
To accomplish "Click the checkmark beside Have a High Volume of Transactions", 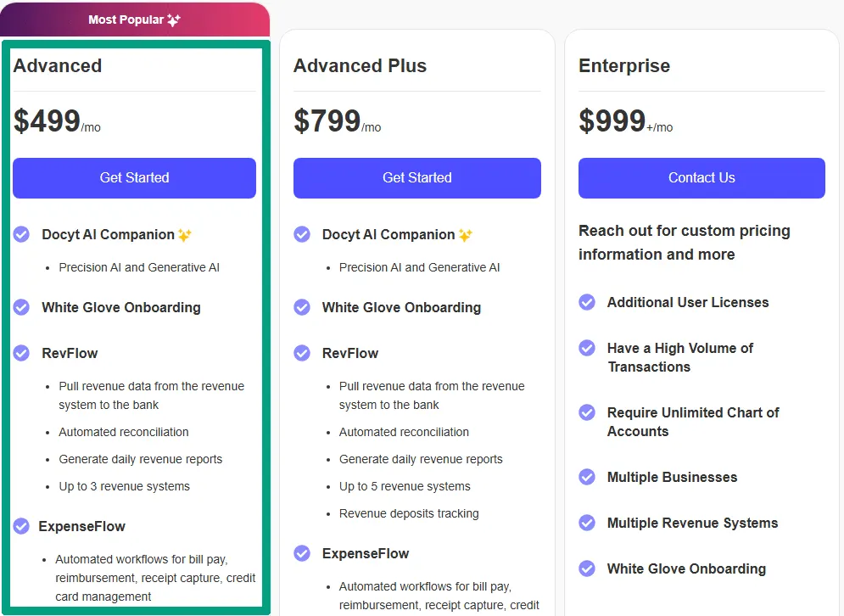I will pyautogui.click(x=587, y=348).
